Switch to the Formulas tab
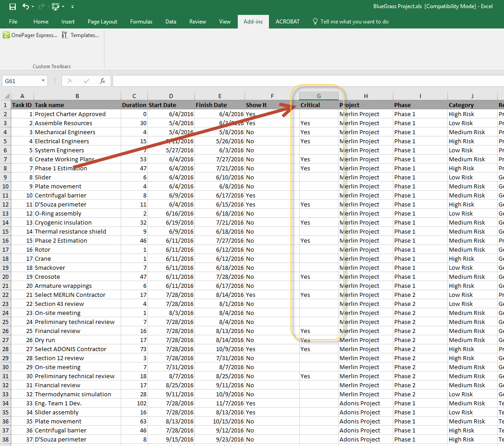 (141, 22)
